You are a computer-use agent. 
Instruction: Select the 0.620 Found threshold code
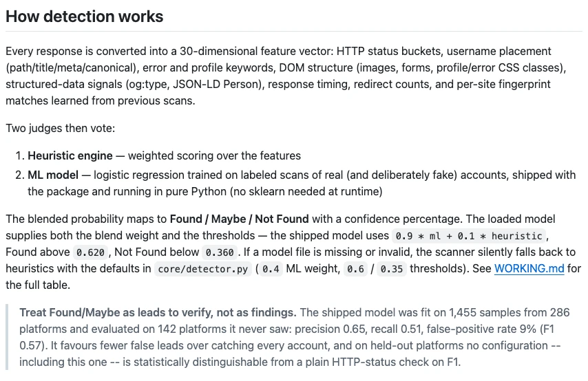(x=90, y=252)
